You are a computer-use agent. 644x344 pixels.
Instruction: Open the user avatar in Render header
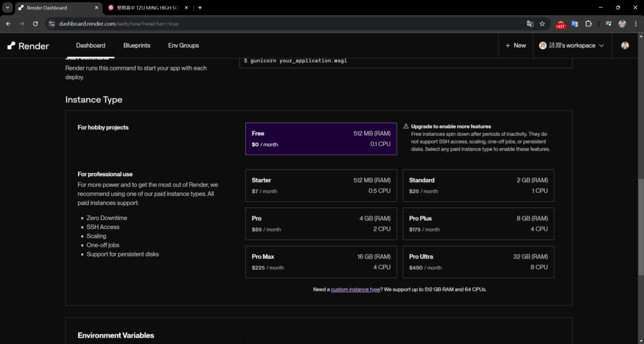625,45
